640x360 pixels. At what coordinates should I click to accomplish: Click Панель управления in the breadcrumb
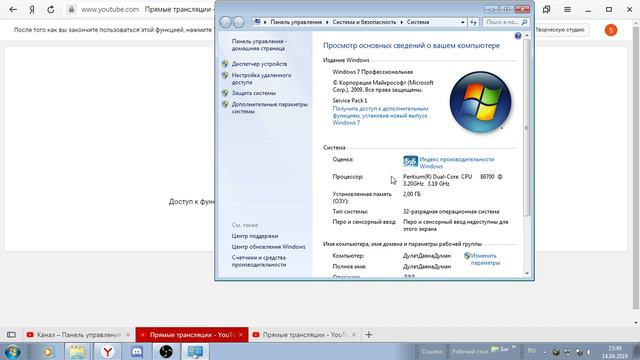(296, 22)
